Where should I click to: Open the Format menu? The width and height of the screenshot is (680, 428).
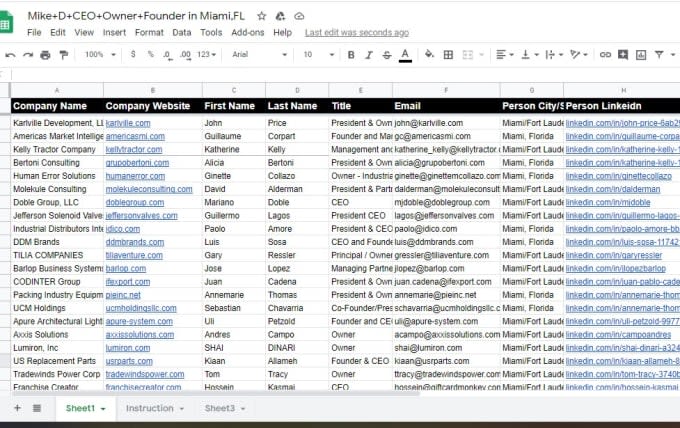coord(149,33)
